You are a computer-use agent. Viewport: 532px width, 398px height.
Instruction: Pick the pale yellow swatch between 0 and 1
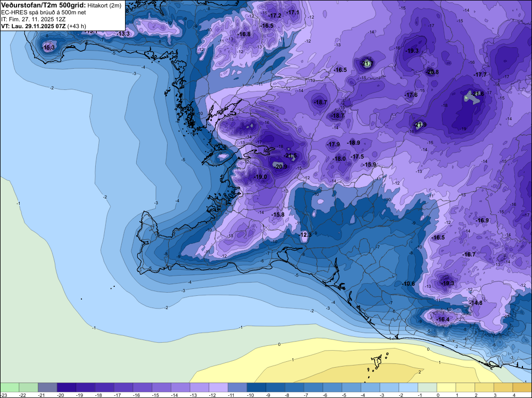point(446,387)
